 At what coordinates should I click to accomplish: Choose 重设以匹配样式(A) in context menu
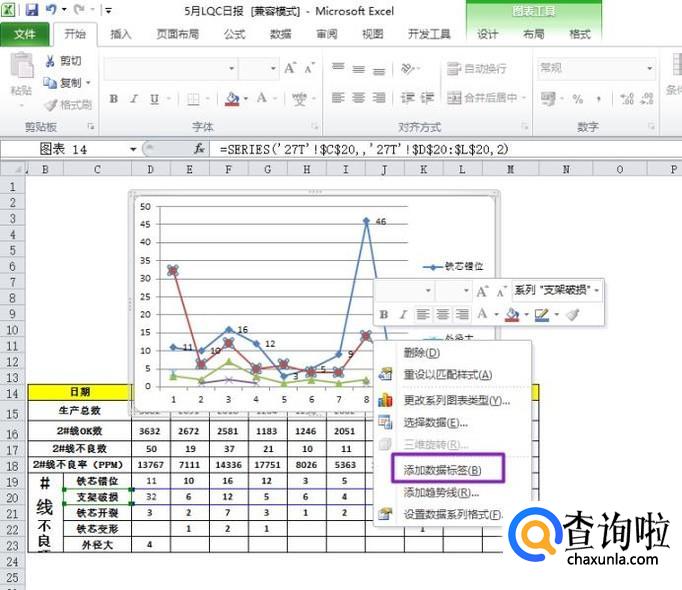[x=448, y=375]
